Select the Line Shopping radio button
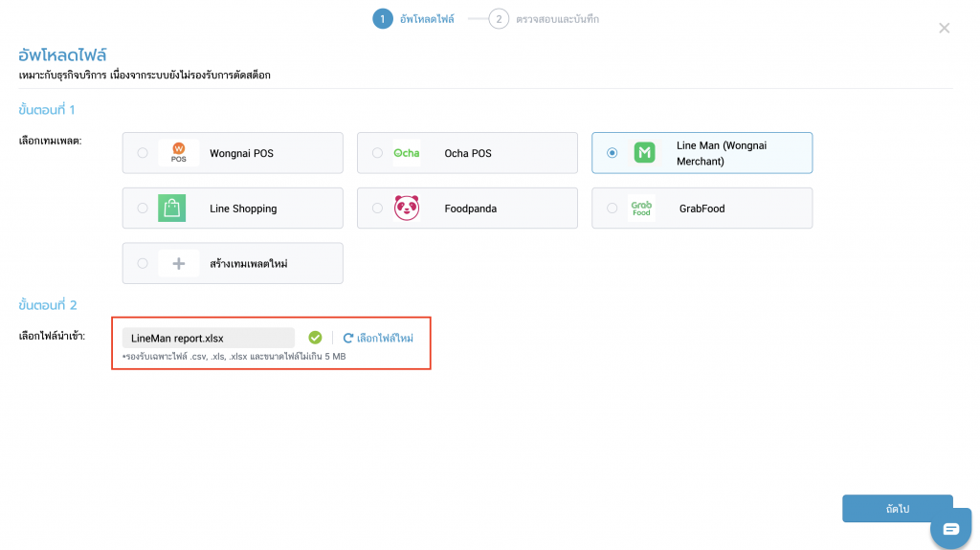This screenshot has height=550, width=980. pyautogui.click(x=143, y=209)
